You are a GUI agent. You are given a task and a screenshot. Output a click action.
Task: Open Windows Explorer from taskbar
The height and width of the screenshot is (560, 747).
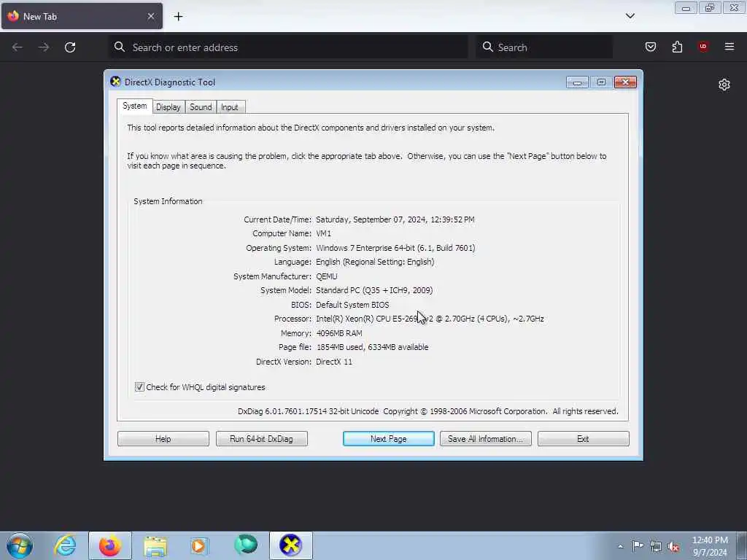[155, 545]
